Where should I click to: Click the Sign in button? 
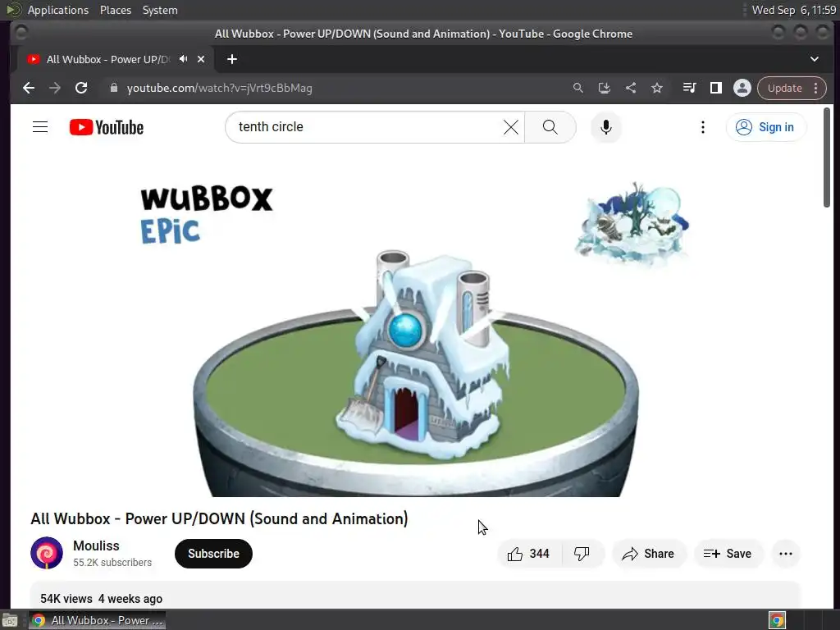[x=765, y=127]
